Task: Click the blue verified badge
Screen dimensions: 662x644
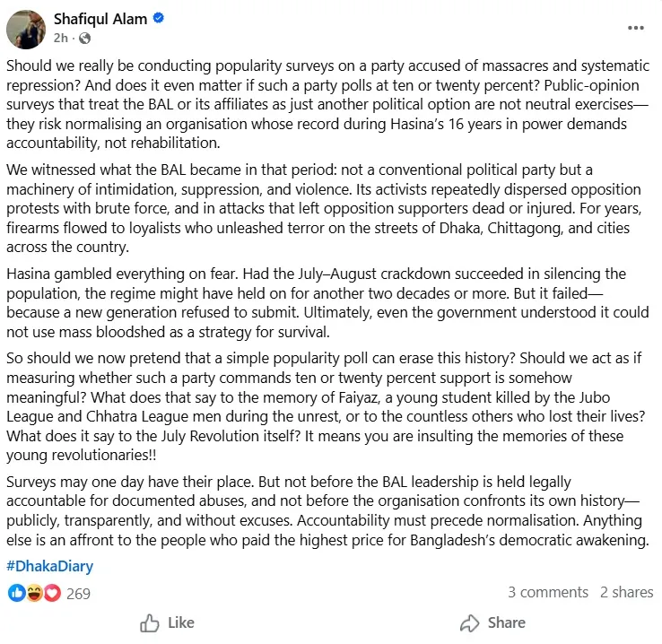Action: point(159,20)
